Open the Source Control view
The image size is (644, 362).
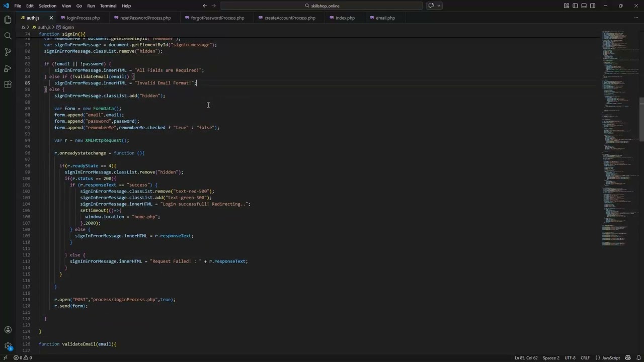8,52
